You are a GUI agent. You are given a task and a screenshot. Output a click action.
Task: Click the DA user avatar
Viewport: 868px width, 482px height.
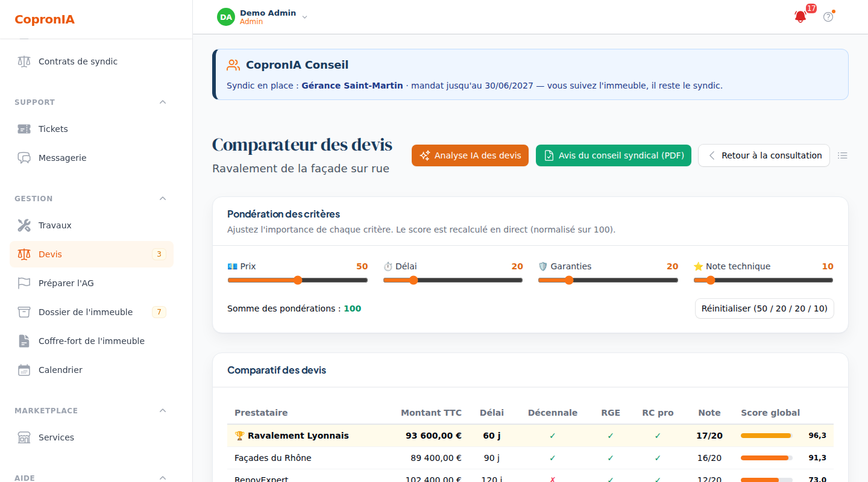click(x=226, y=17)
